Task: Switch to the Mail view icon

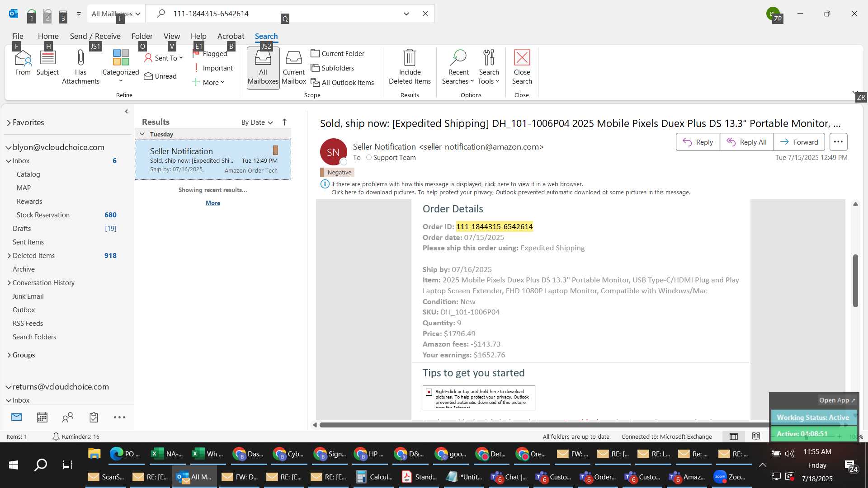Action: pos(16,417)
